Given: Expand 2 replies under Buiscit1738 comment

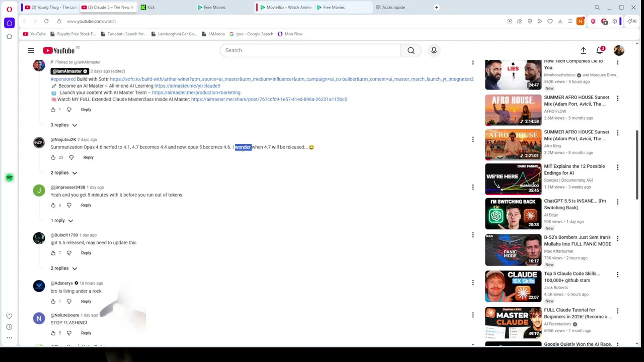Looking at the screenshot, I should (x=64, y=268).
